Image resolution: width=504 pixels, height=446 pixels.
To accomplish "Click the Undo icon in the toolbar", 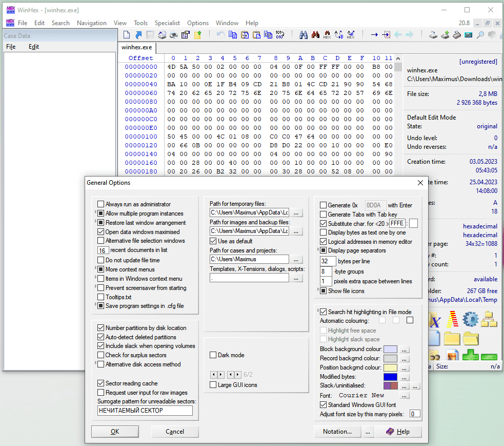I will tap(220, 35).
